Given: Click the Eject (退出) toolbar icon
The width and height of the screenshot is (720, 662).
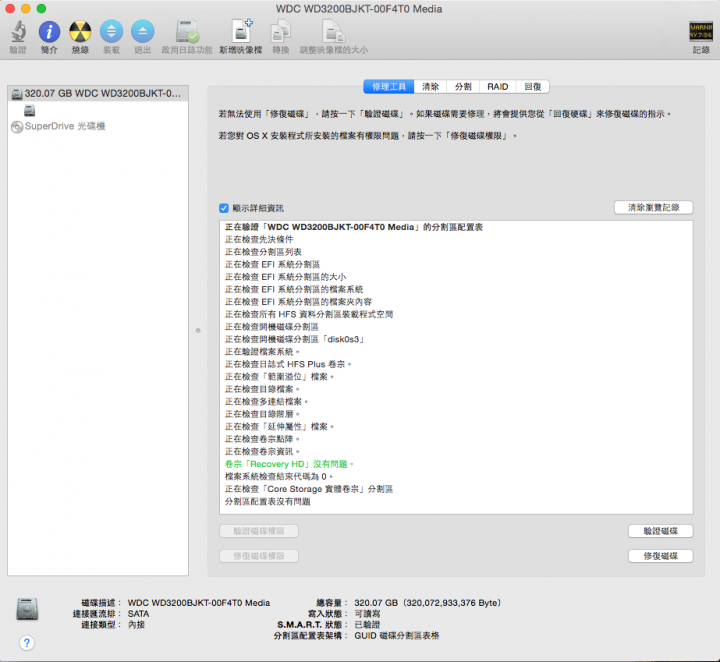Looking at the screenshot, I should [x=142, y=32].
